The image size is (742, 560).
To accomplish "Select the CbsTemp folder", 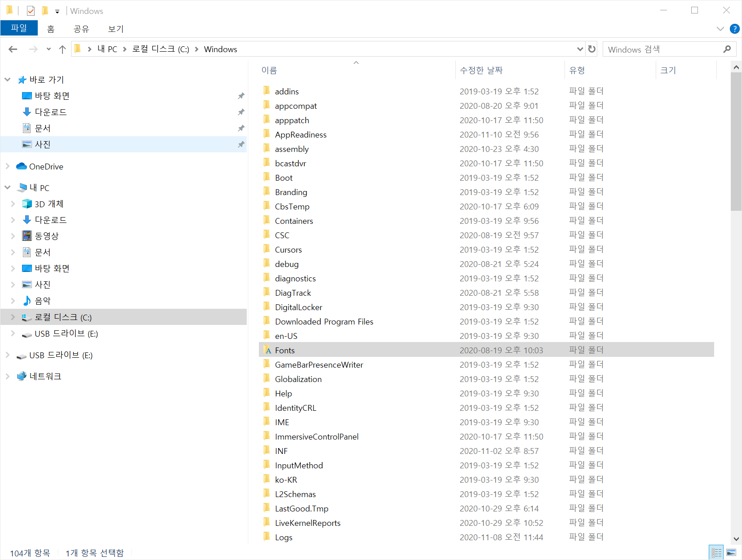I will pos(292,206).
